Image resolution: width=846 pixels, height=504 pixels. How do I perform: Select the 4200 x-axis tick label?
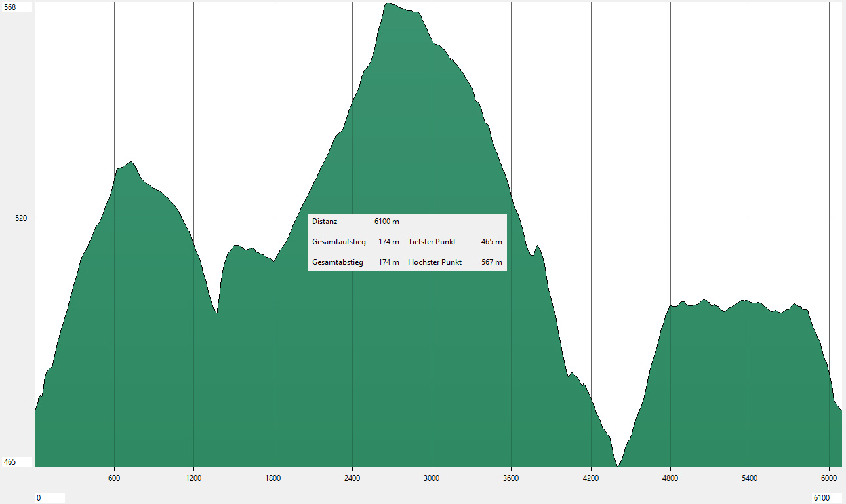591,478
